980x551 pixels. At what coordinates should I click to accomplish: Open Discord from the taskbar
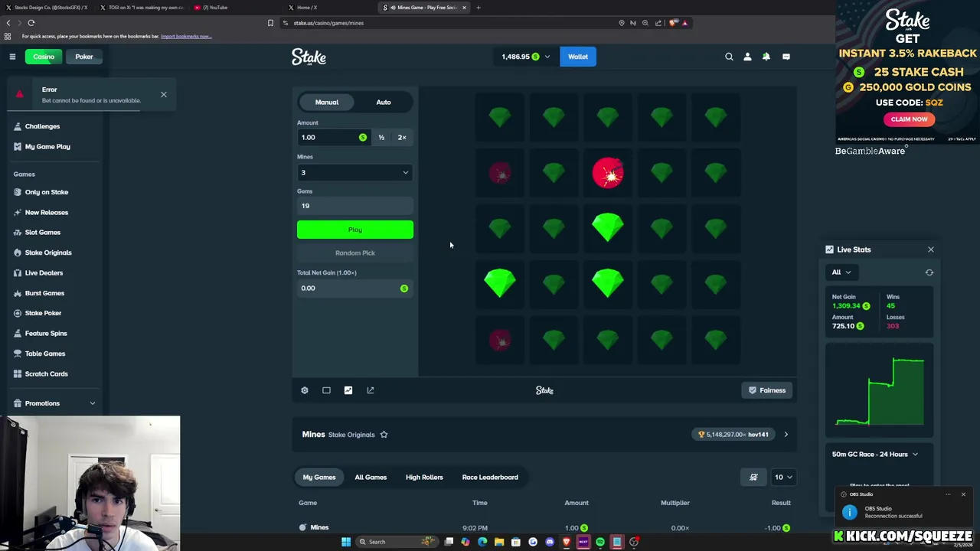click(x=550, y=542)
